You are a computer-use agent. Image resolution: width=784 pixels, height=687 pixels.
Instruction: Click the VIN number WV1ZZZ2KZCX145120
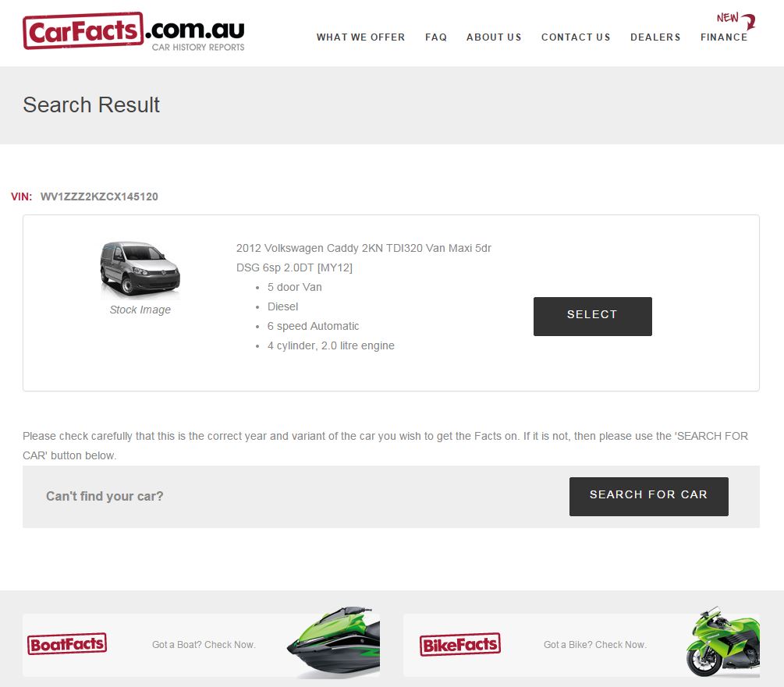(99, 197)
